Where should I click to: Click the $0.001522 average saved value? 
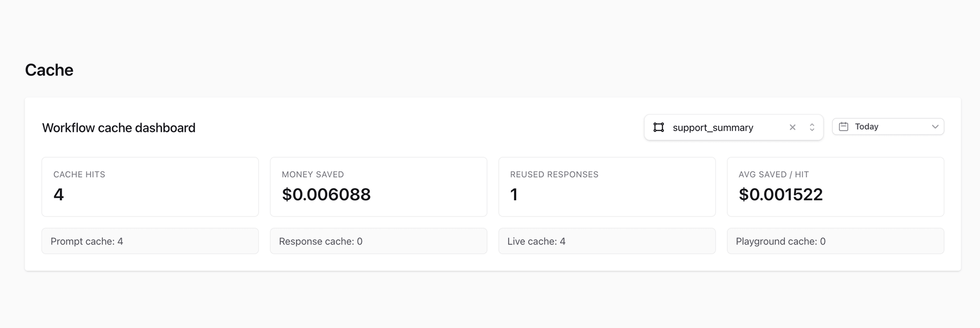point(780,195)
